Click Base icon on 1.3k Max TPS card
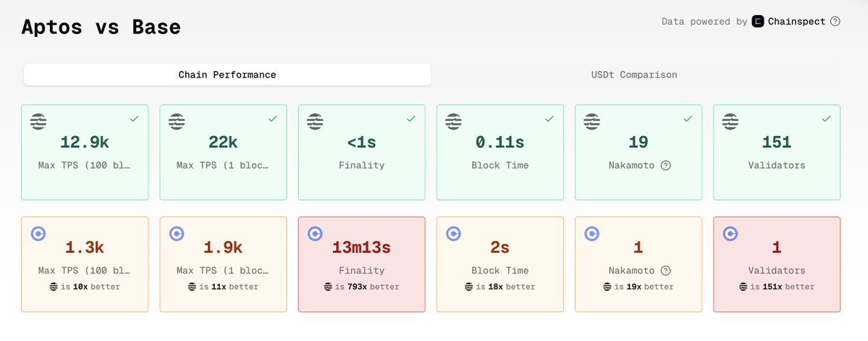 (x=39, y=234)
